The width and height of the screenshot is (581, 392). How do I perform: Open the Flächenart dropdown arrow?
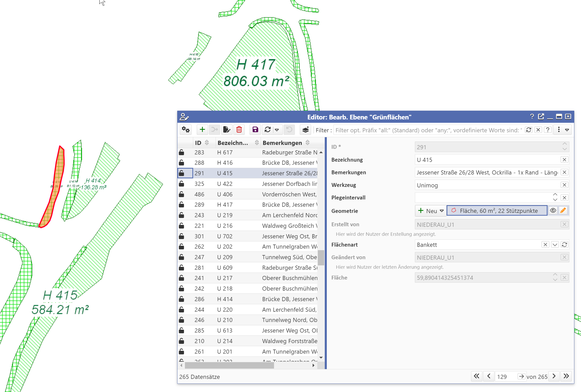pyautogui.click(x=555, y=245)
